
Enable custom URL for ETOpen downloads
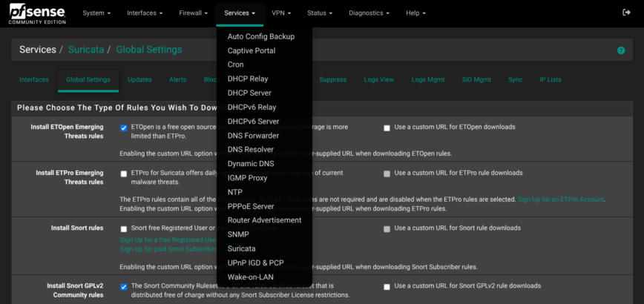(x=387, y=128)
